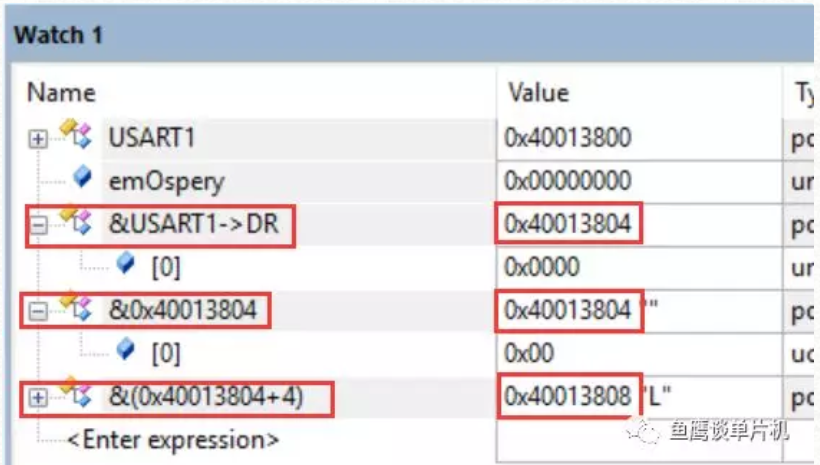The image size is (820, 465).
Task: Expand the USART1 tree node
Action: 38,139
